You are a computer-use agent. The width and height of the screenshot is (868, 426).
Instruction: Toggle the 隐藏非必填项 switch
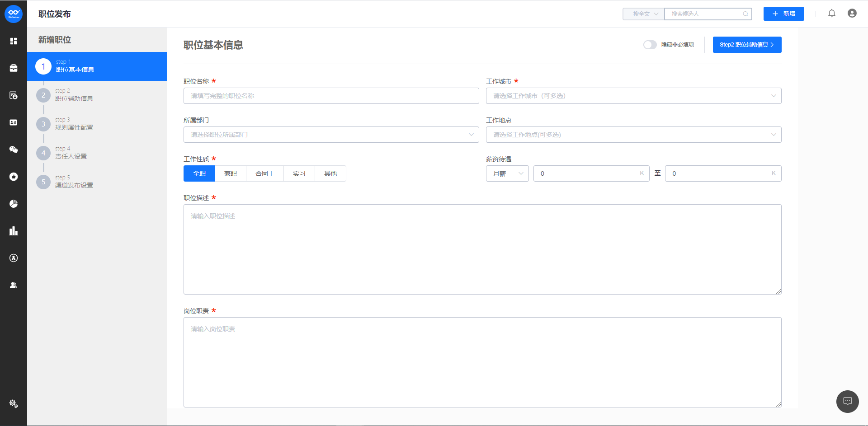[650, 45]
